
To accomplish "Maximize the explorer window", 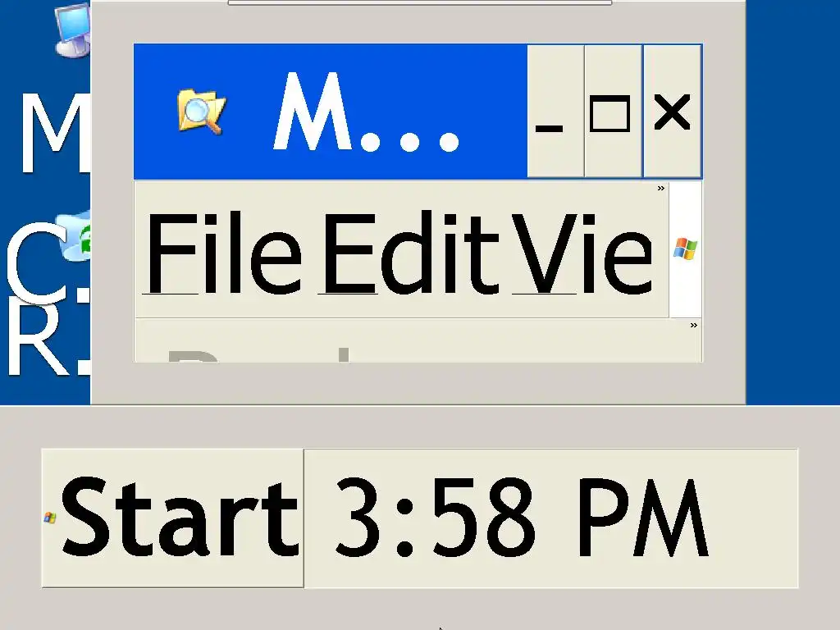I will (x=614, y=112).
